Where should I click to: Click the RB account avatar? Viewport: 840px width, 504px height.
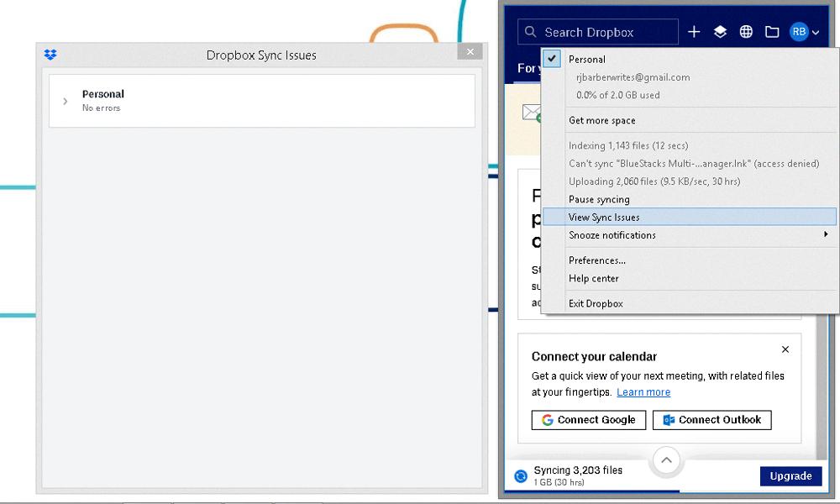tap(799, 32)
